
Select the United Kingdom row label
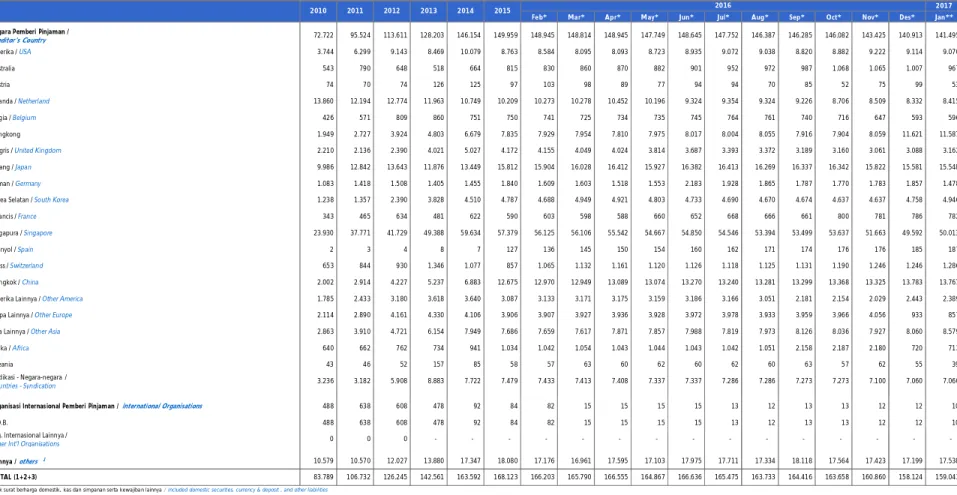tap(38, 151)
